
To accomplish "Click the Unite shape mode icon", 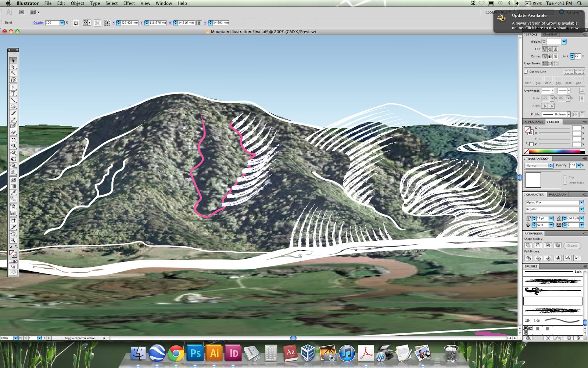I will coord(528,245).
